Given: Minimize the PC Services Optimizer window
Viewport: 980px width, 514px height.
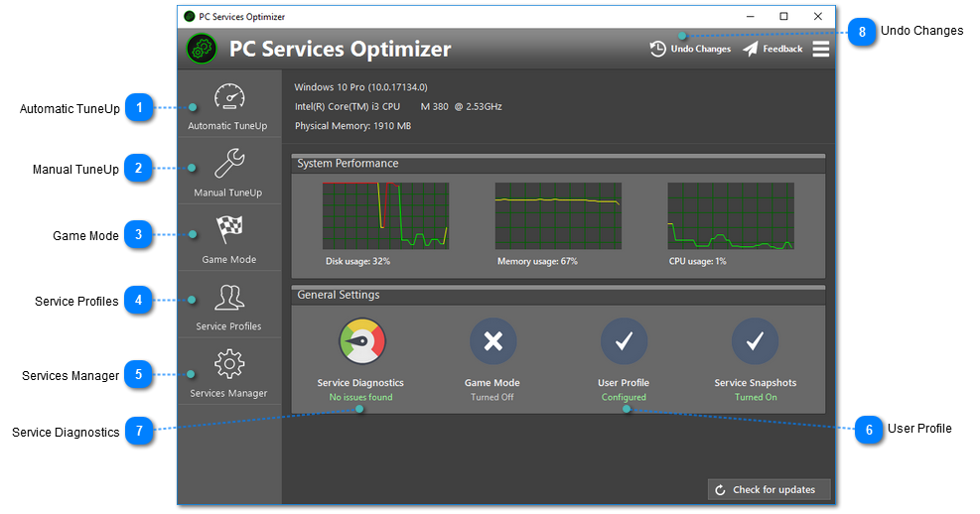Looking at the screenshot, I should click(x=751, y=16).
